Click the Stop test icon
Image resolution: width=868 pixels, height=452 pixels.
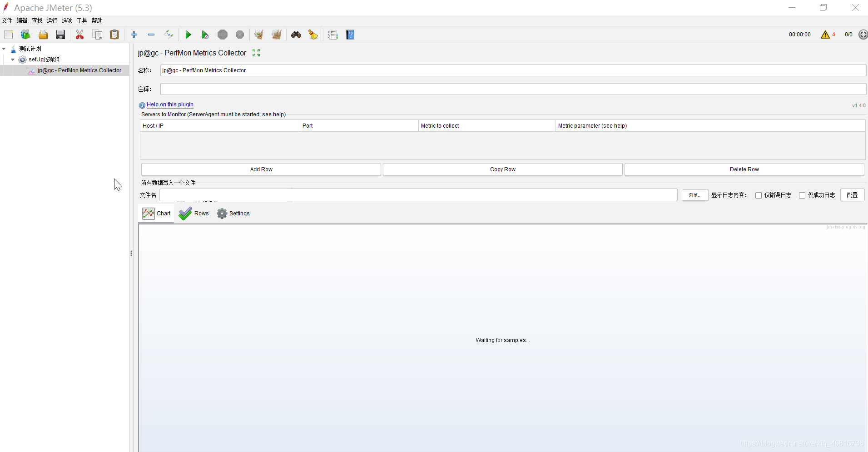pyautogui.click(x=223, y=35)
